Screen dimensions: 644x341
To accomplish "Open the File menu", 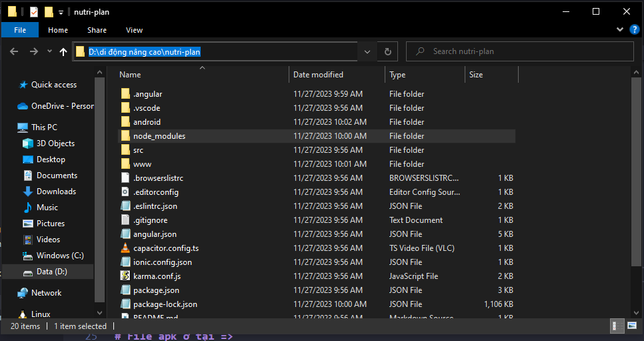I will (x=20, y=30).
